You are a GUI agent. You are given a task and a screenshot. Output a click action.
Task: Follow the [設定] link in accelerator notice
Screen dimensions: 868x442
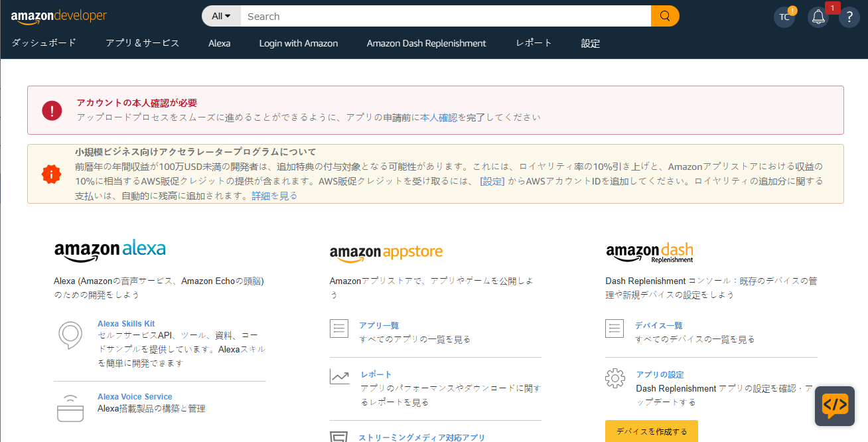coord(492,181)
